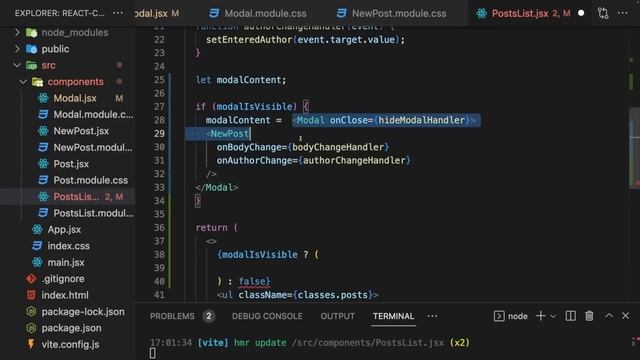The height and width of the screenshot is (360, 640).
Task: Click modalIsVisible in the if statement
Action: click(255, 107)
